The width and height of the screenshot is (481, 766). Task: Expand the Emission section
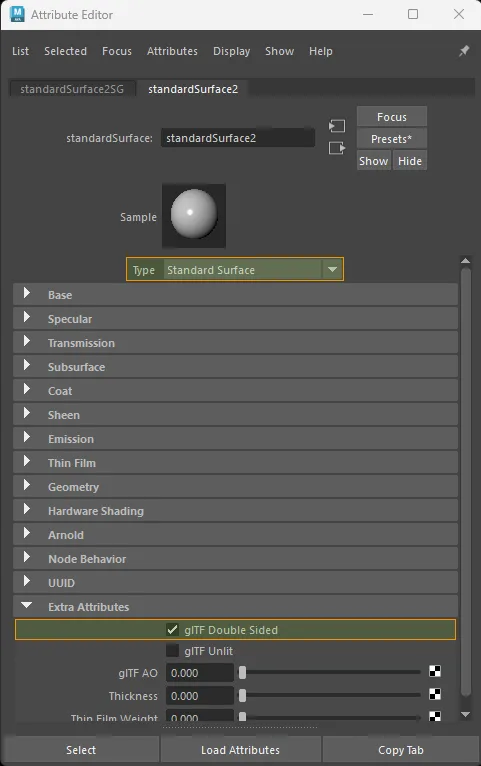[235, 438]
